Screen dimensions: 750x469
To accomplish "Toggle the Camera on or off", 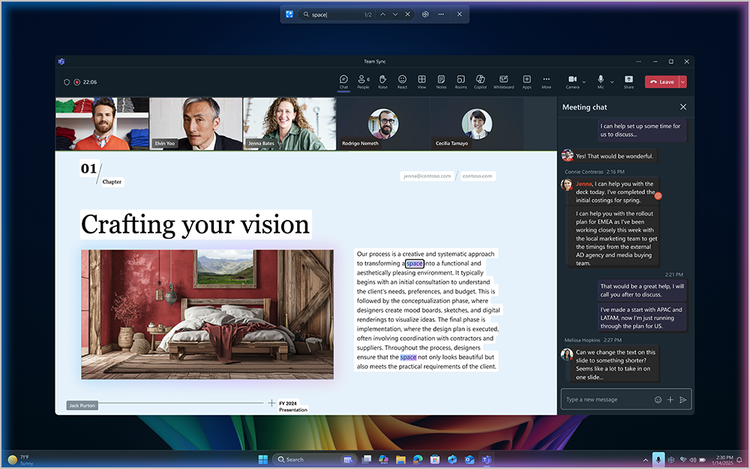I will (x=572, y=80).
